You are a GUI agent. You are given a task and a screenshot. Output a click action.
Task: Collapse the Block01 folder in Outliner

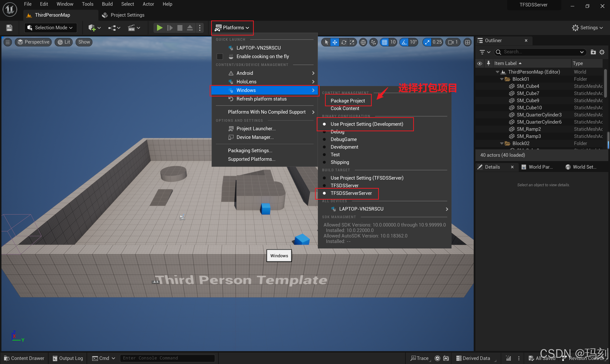pyautogui.click(x=502, y=79)
